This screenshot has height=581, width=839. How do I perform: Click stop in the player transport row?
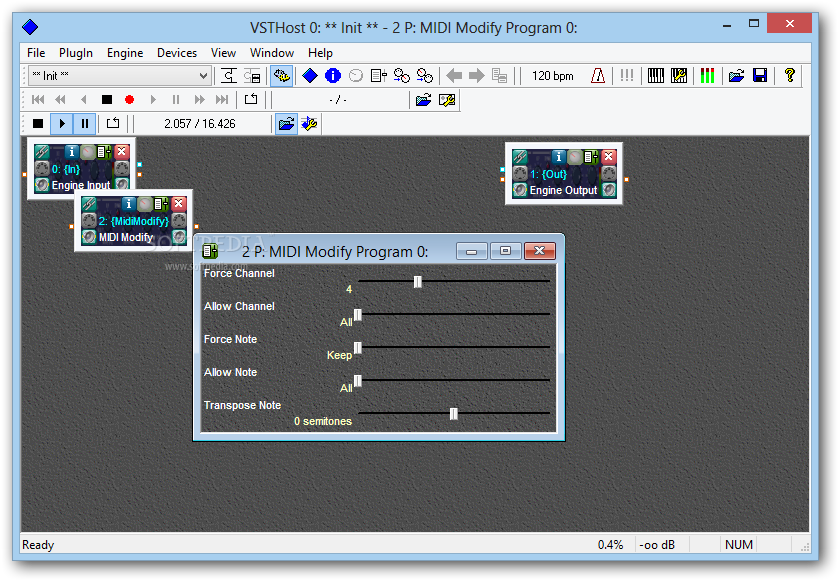pos(38,124)
